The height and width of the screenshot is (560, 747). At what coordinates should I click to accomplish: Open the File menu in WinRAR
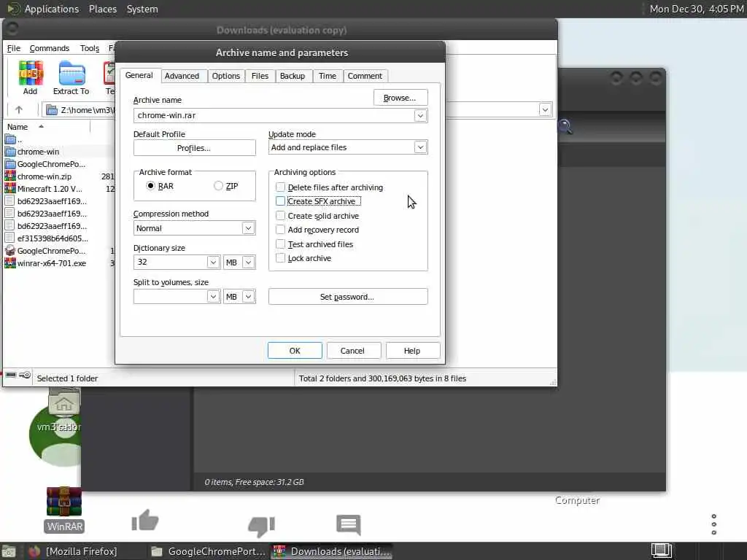click(x=14, y=48)
